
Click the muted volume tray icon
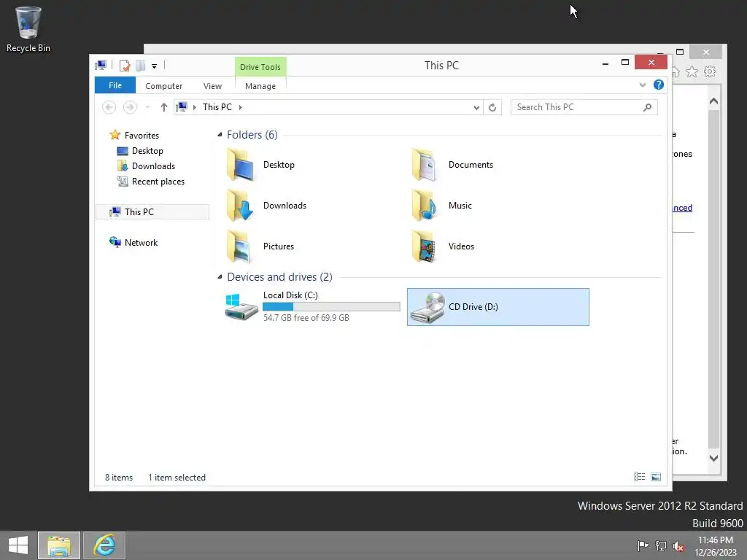click(678, 546)
